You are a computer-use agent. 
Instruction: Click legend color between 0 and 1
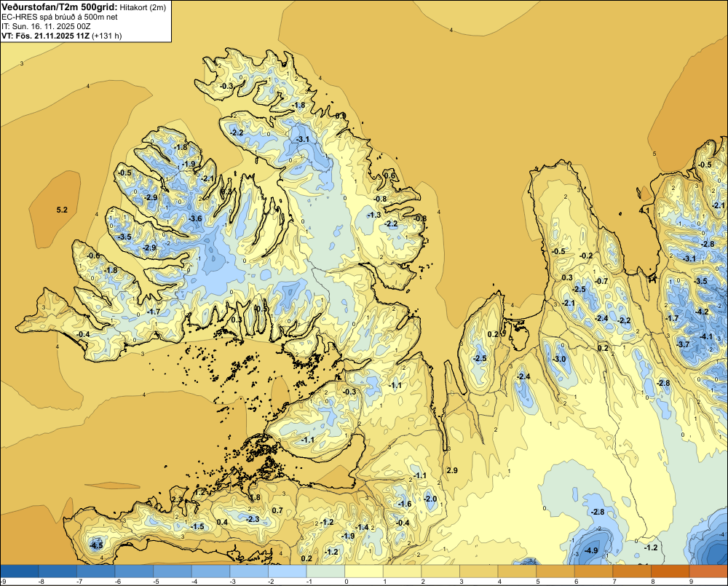(x=364, y=571)
